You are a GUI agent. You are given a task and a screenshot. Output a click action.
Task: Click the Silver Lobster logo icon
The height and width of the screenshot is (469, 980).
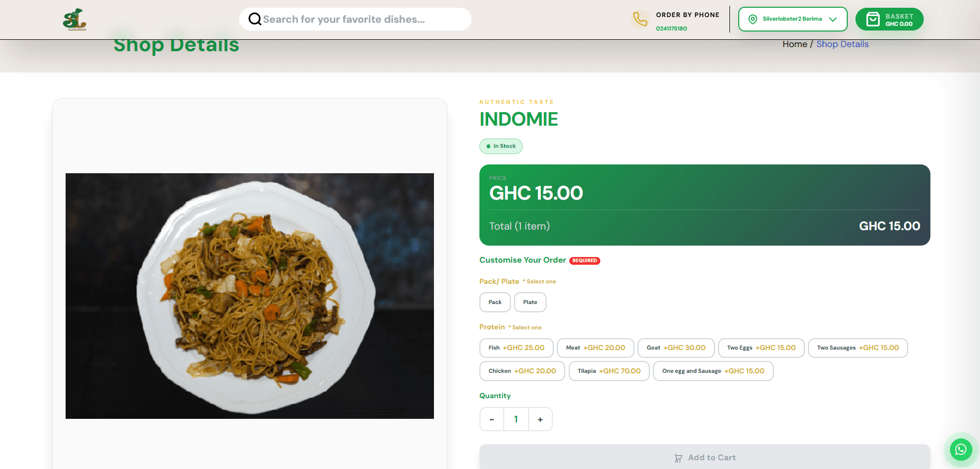(74, 19)
